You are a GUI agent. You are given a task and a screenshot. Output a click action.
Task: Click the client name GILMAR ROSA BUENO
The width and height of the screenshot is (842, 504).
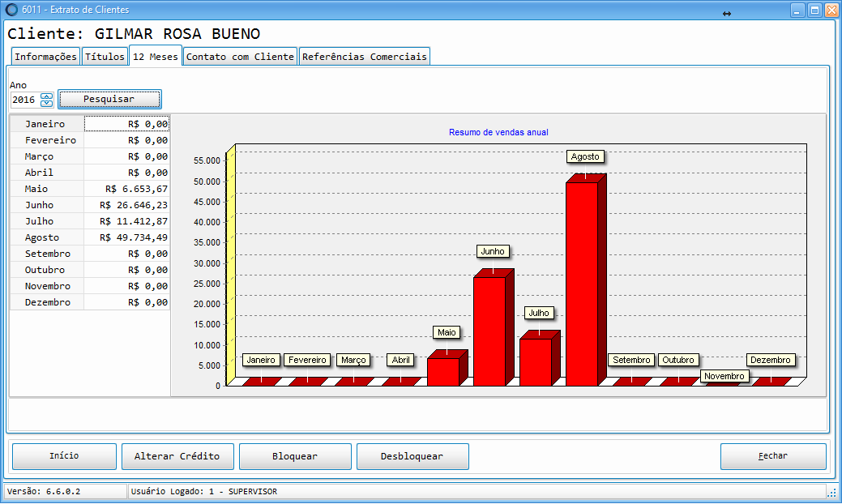(177, 34)
